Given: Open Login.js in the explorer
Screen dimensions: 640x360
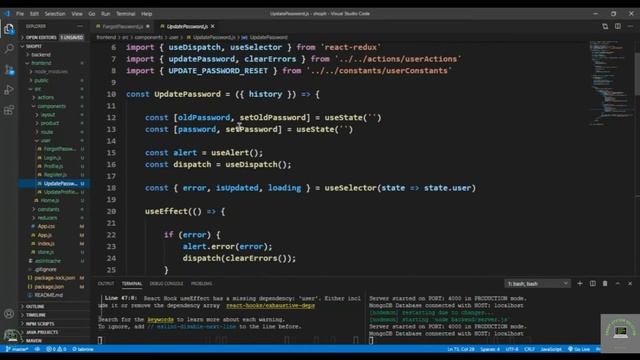Looking at the screenshot, I should click(52, 158).
